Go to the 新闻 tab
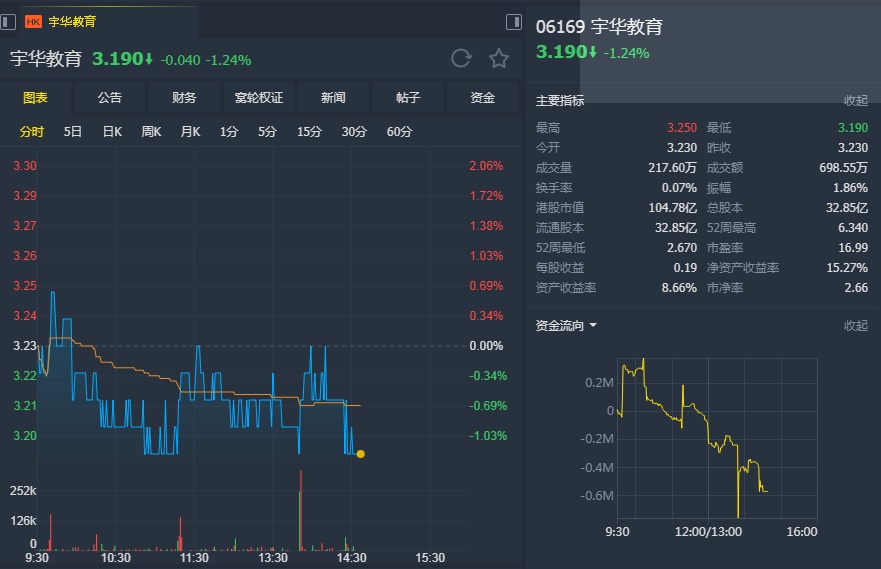The height and width of the screenshot is (569, 881). pyautogui.click(x=333, y=97)
